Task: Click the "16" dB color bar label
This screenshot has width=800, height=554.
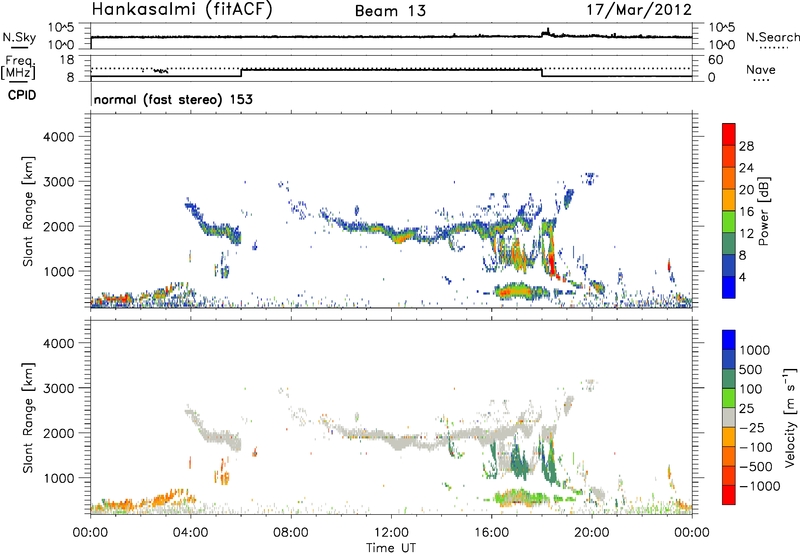Action: pos(746,212)
